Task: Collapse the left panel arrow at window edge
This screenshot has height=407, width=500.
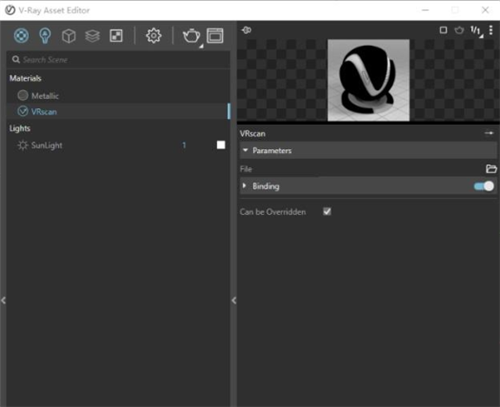Action: coord(3,300)
